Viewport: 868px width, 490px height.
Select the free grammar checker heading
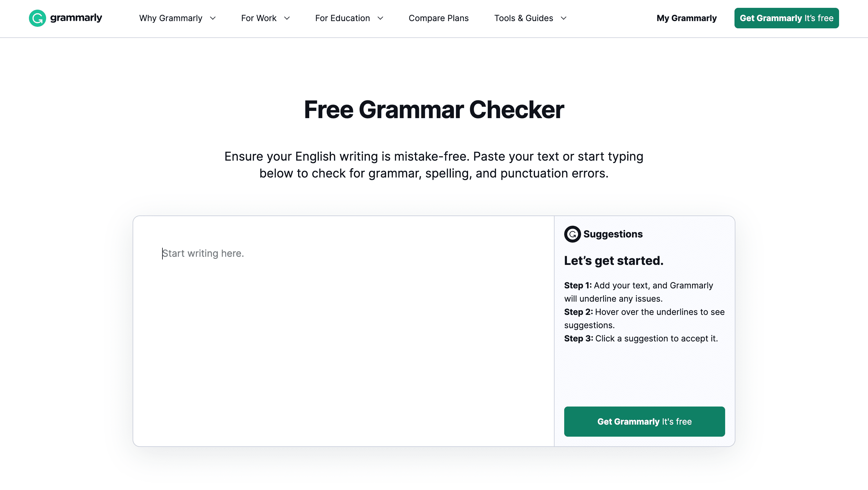tap(434, 109)
